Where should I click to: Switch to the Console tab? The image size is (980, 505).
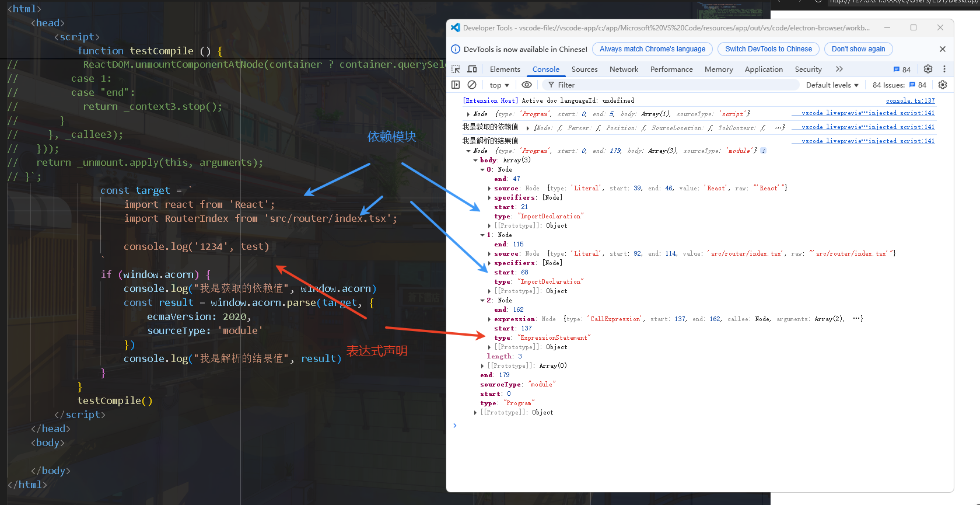coord(546,69)
